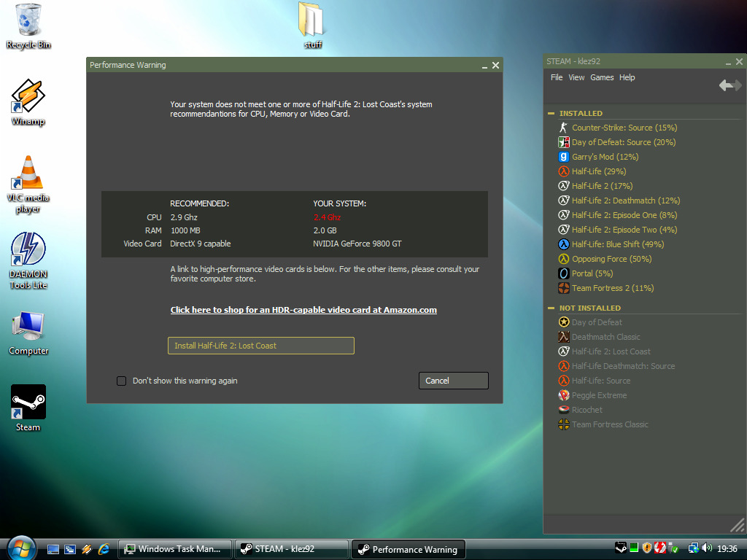Select Half-Life Deathmatch: Source entry
The width and height of the screenshot is (747, 560).
point(616,366)
